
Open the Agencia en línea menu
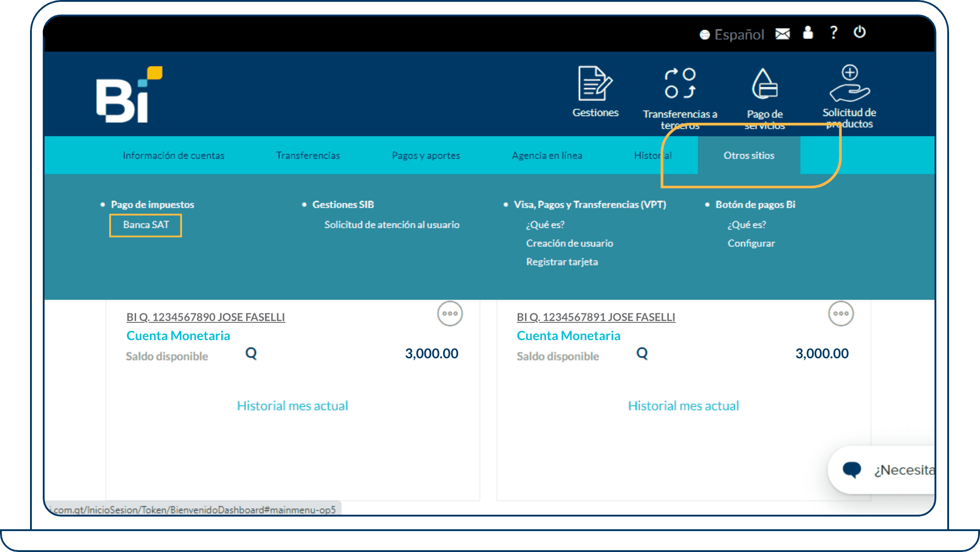(547, 156)
